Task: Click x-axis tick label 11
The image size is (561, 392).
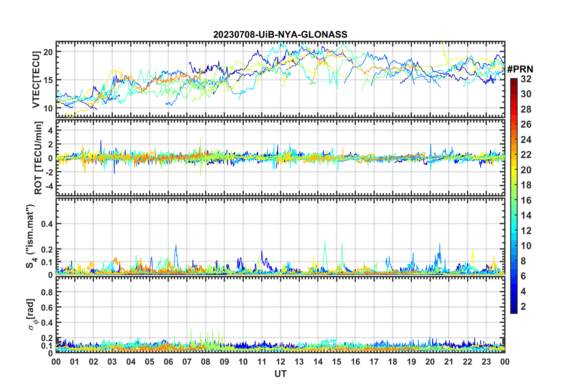Action: [x=262, y=362]
